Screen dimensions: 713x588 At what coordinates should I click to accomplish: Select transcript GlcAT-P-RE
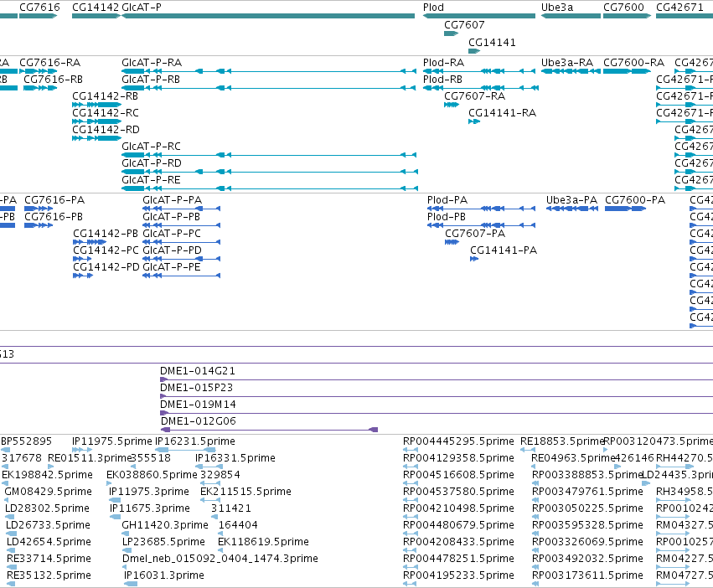[270, 188]
